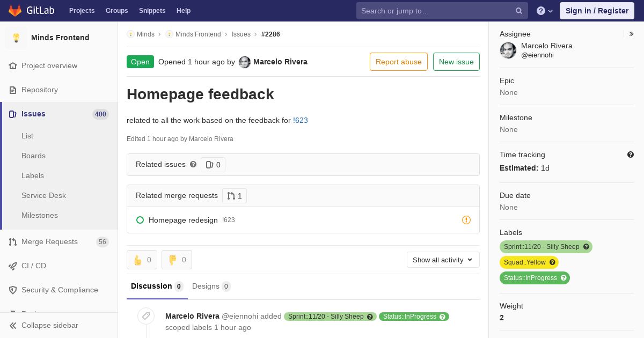Collapse the right sidebar with the chevron
The width and height of the screenshot is (644, 338).
(632, 34)
